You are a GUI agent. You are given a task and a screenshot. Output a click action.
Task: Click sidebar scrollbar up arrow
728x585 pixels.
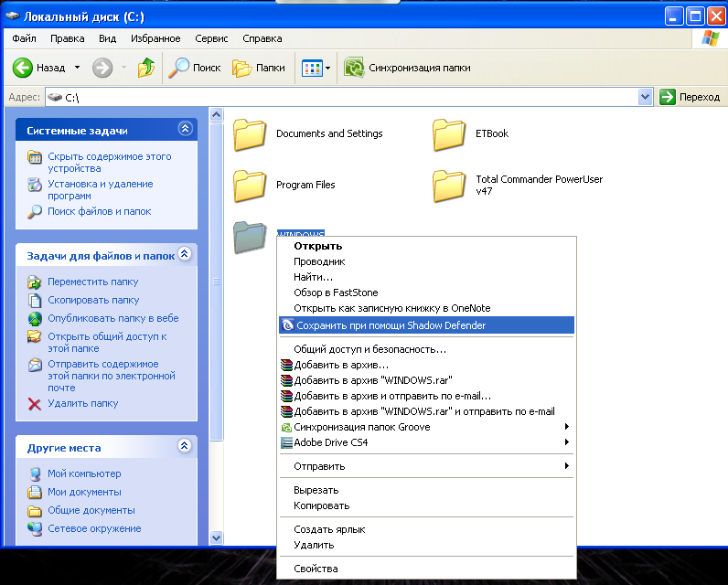coord(217,114)
